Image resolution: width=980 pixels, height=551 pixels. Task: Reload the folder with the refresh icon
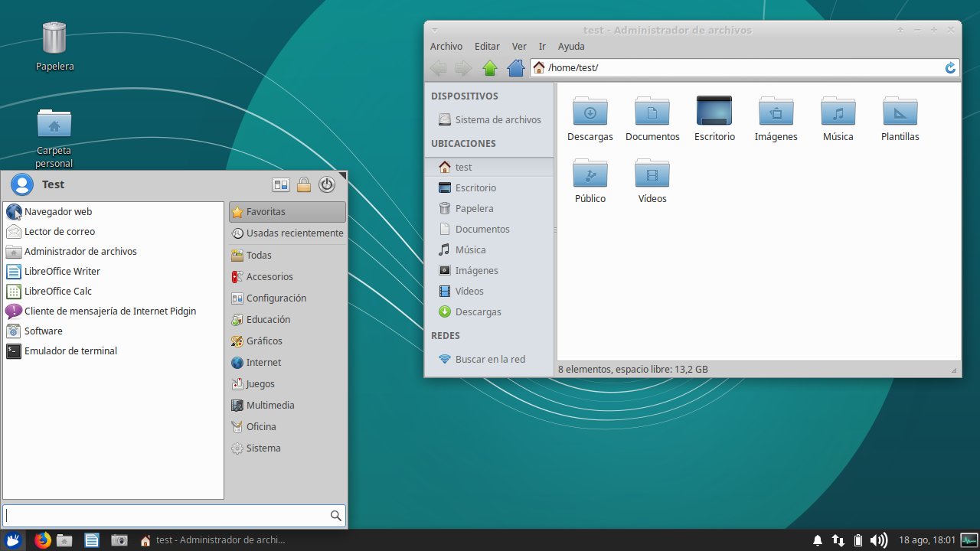click(x=950, y=68)
